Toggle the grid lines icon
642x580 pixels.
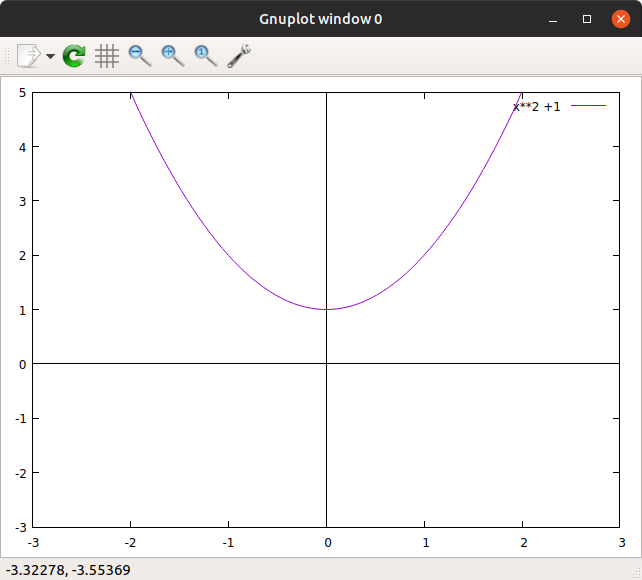click(107, 56)
